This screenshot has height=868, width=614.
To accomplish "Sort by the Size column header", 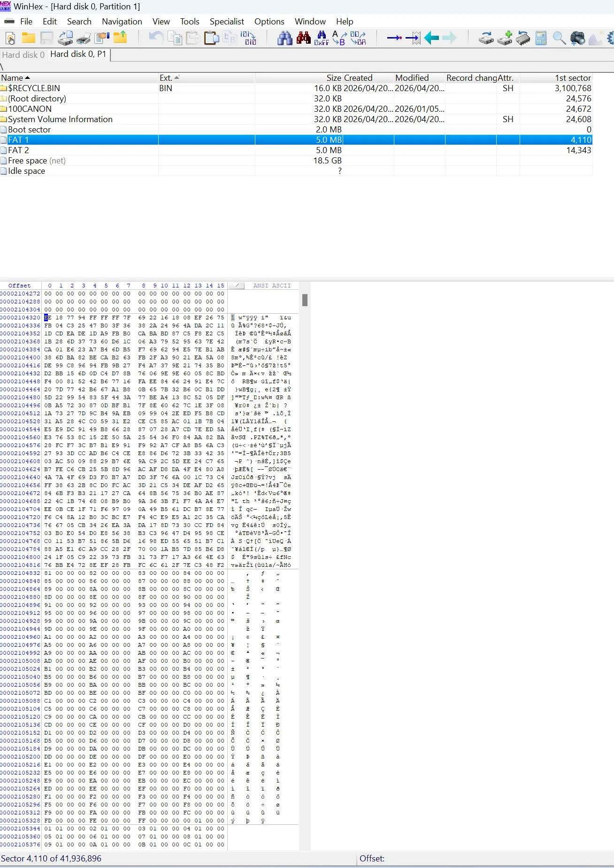I will point(299,78).
